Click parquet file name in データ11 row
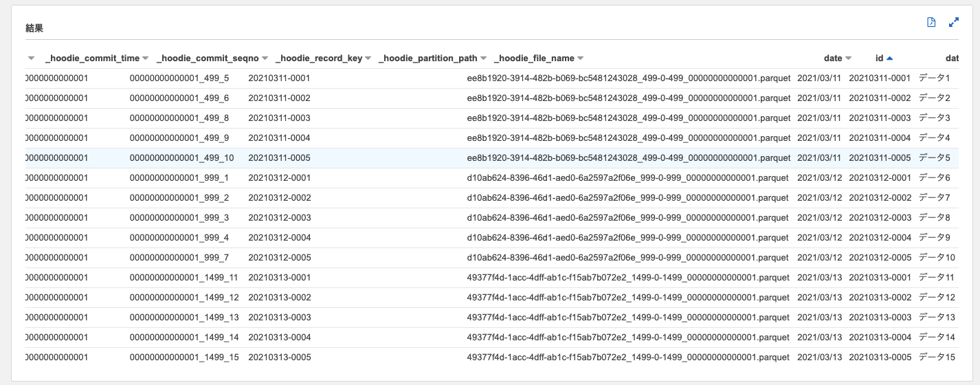Screen dimensions: 980x385 pyautogui.click(x=629, y=278)
